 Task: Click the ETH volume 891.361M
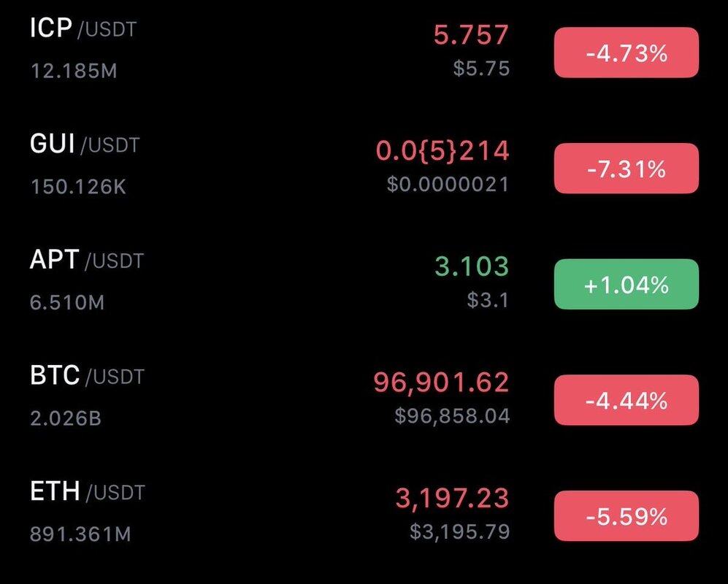80,534
